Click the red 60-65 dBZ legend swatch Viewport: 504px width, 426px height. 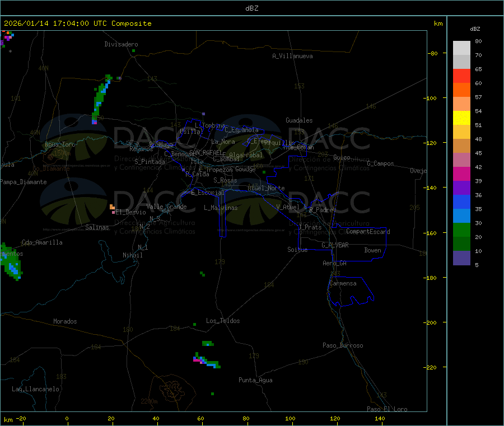(x=461, y=76)
